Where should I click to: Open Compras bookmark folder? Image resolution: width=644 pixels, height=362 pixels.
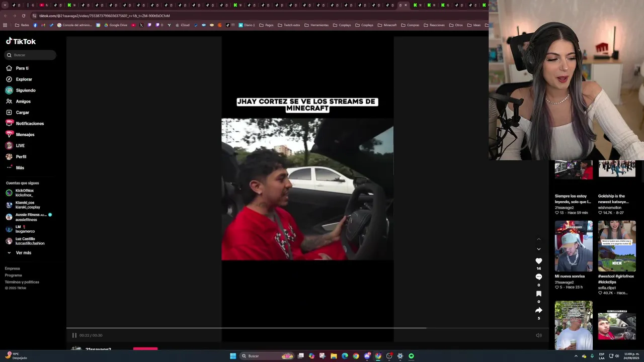[410, 25]
